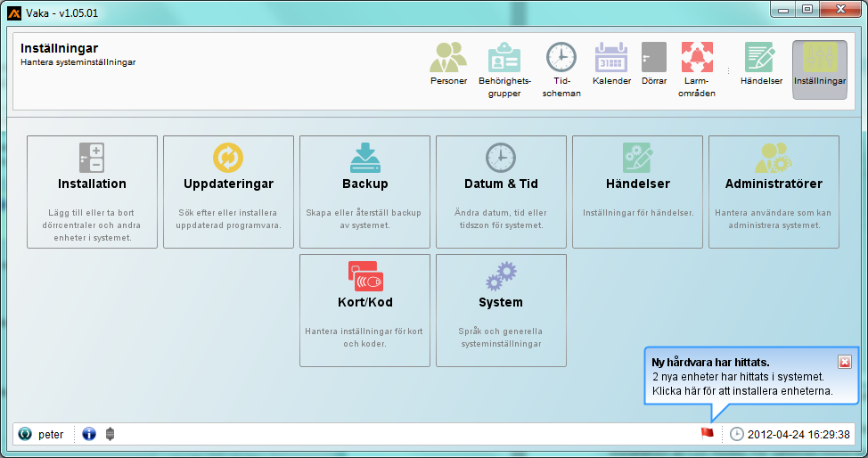
Task: Close the new hardware notification balloon
Action: [845, 362]
